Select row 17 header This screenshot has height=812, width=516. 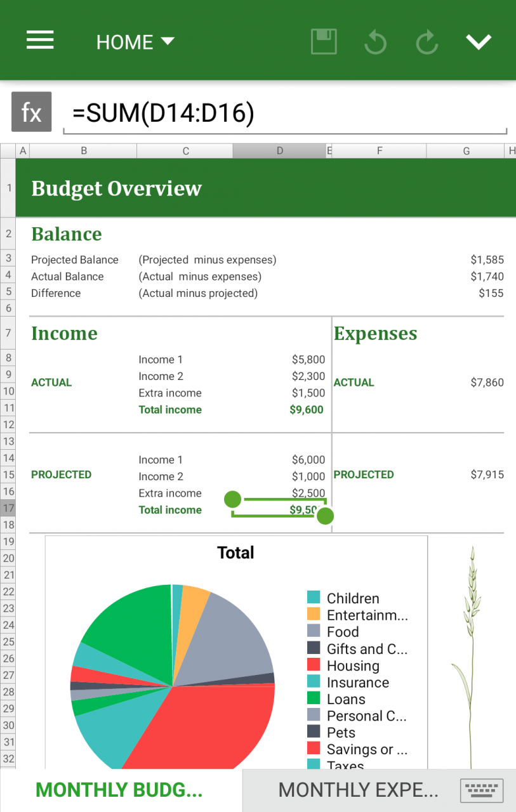click(x=8, y=508)
